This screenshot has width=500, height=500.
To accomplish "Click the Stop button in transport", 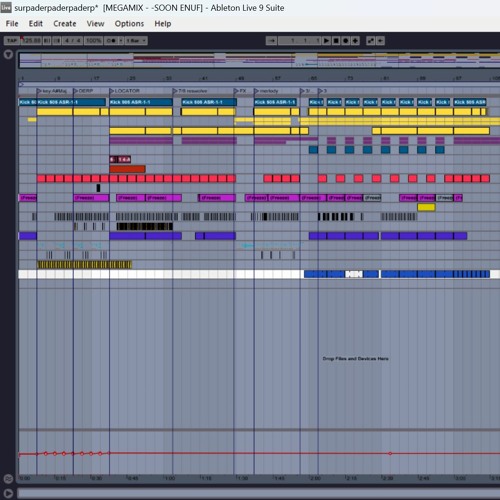I will pos(336,41).
